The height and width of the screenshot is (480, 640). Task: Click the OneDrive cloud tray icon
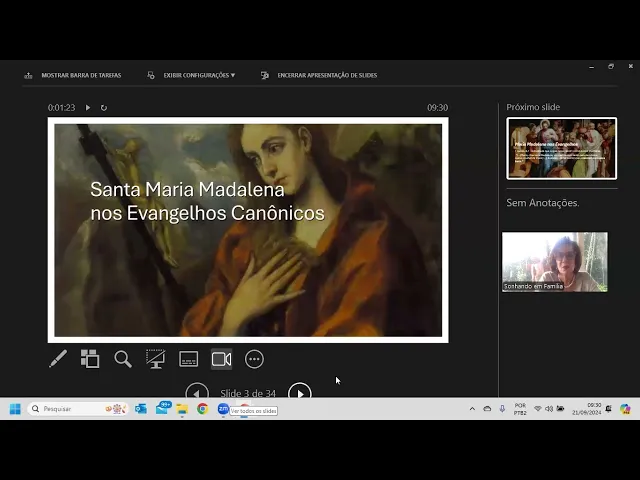487,409
